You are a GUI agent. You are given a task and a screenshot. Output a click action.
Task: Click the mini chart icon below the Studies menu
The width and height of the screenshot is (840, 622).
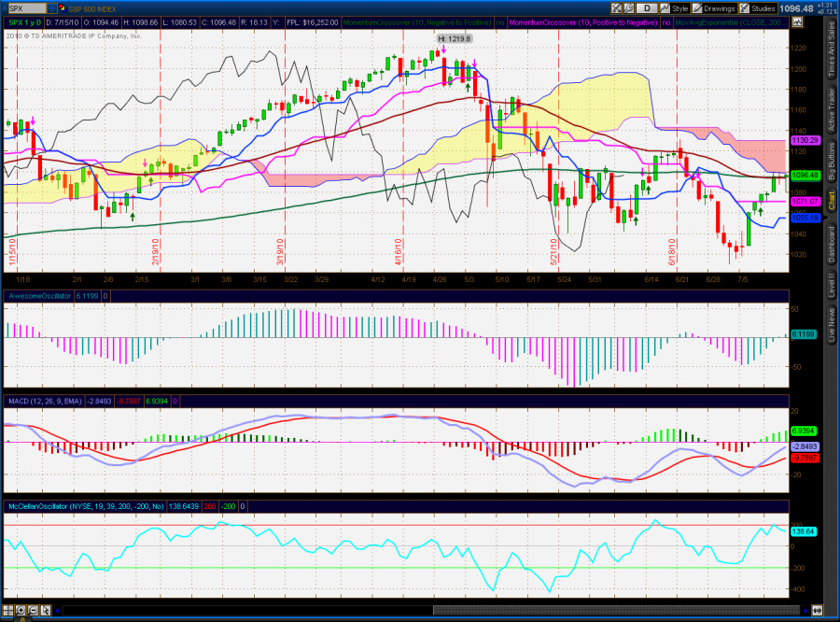[x=798, y=22]
